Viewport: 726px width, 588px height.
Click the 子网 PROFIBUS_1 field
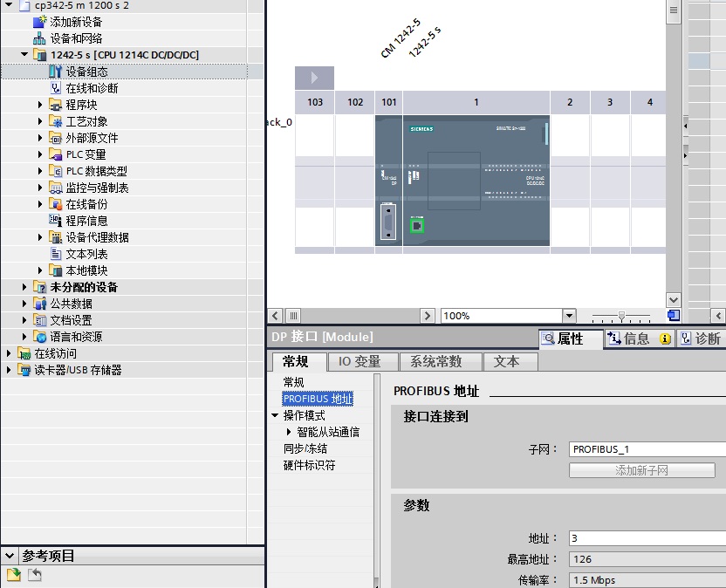click(x=647, y=449)
